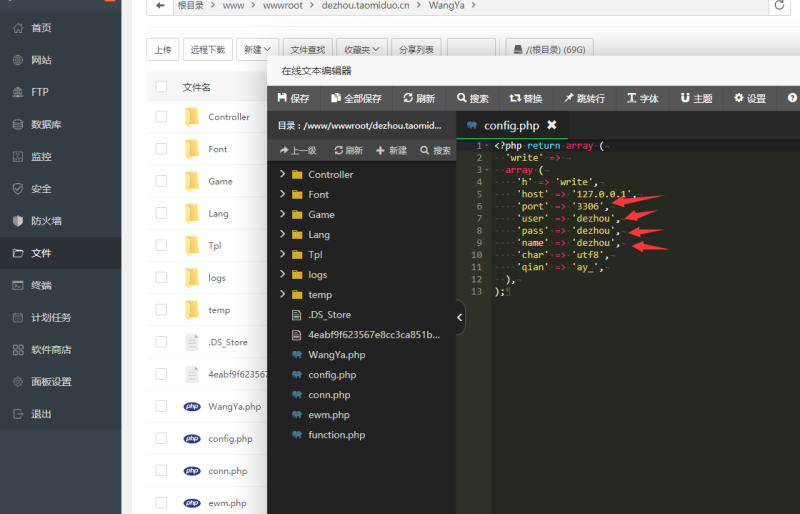Screen dimensions: 800x514
Task: Close the config.php editor tab
Action: point(552,125)
